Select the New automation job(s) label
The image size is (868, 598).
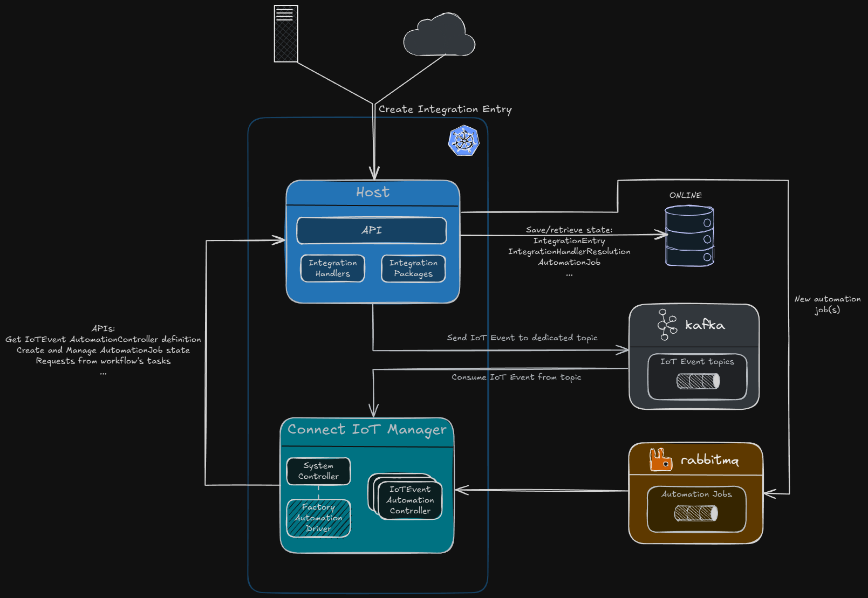coord(828,305)
